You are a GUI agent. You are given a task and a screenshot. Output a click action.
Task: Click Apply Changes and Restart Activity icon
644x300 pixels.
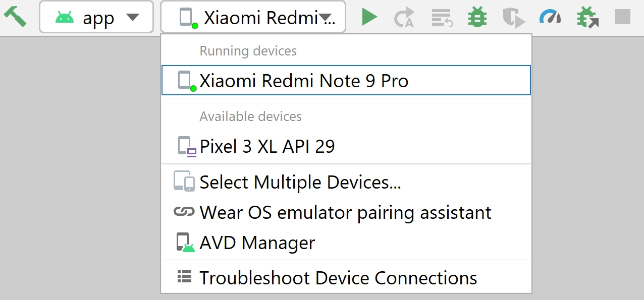click(x=404, y=18)
